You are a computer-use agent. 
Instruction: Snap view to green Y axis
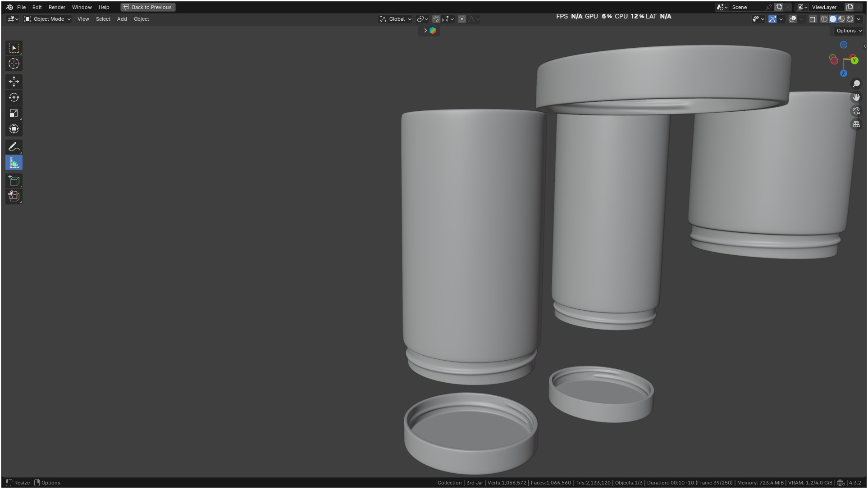(x=854, y=60)
